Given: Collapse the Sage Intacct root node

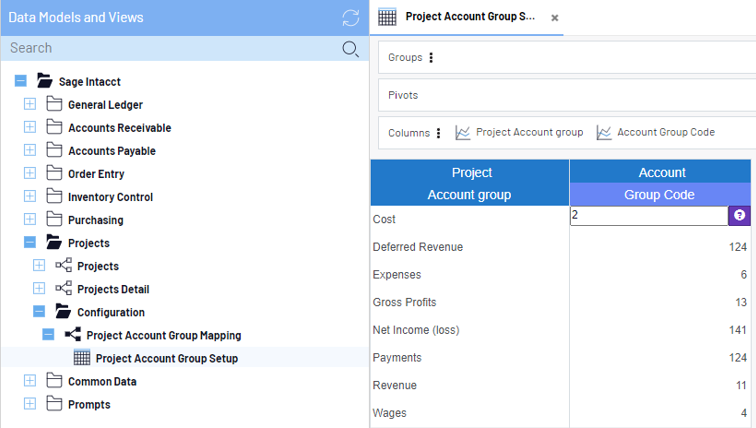Looking at the screenshot, I should (21, 82).
